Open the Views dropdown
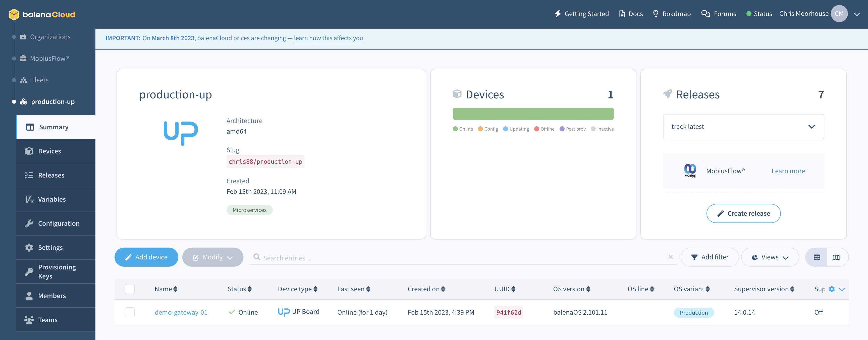 [x=770, y=257]
